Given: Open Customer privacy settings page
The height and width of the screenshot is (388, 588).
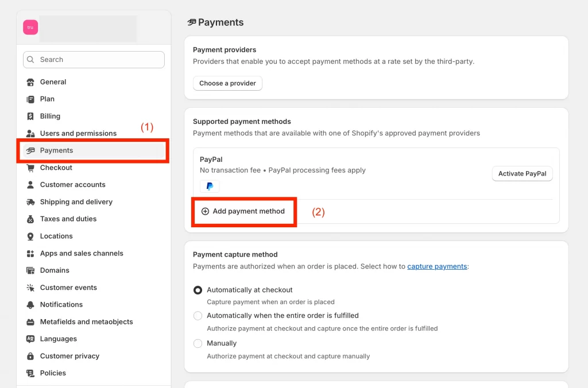Looking at the screenshot, I should point(69,356).
